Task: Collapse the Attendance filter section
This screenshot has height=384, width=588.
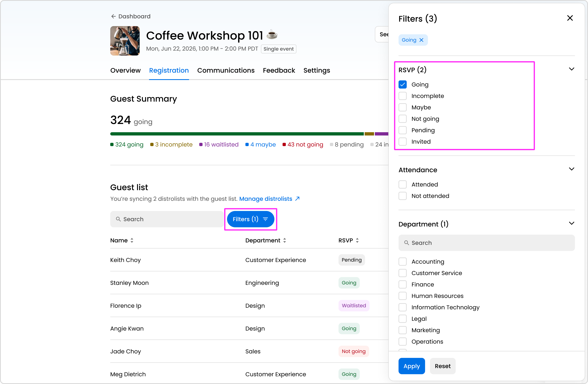Action: [571, 169]
